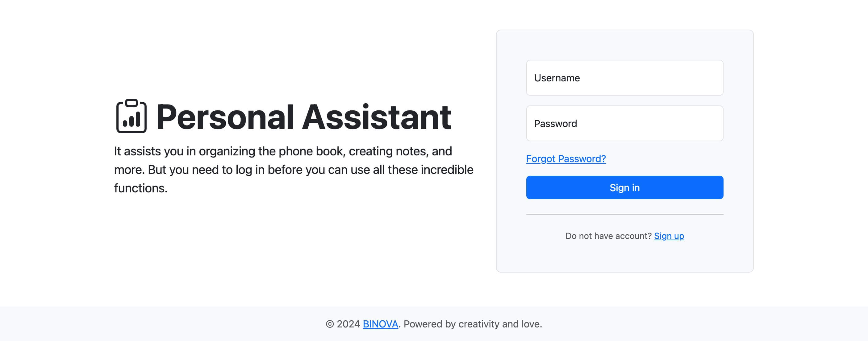The height and width of the screenshot is (341, 868).
Task: Open the Forgot Password? link
Action: click(x=566, y=158)
